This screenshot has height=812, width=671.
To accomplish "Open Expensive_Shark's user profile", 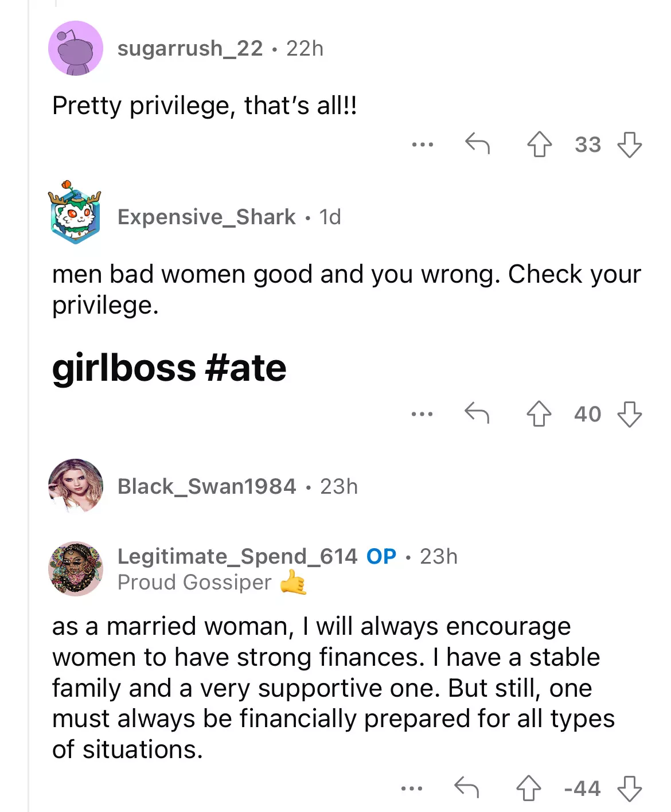I will tap(206, 217).
